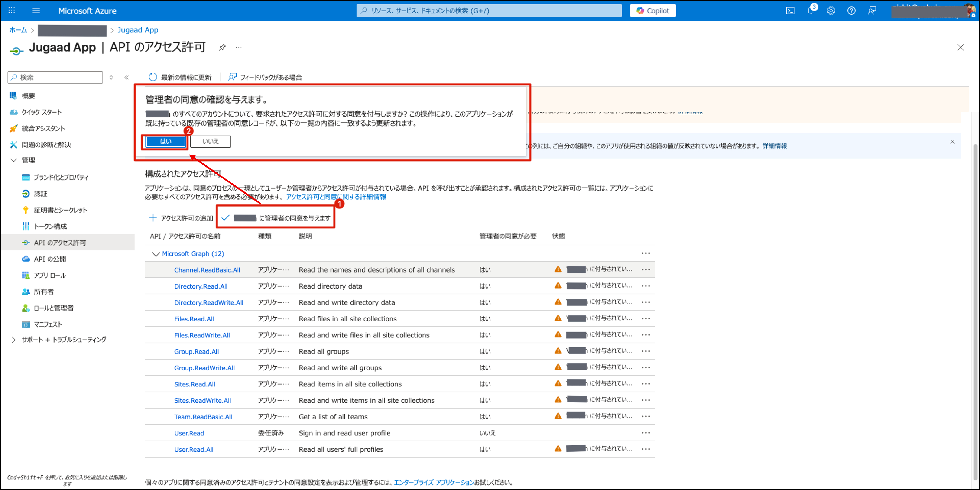Open Directory.Read.All permission link
The height and width of the screenshot is (490, 980).
tap(201, 286)
